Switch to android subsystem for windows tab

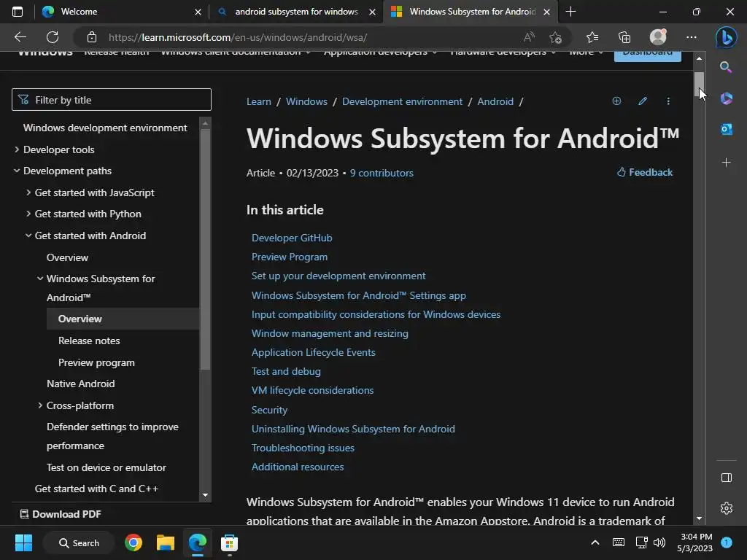(x=296, y=12)
